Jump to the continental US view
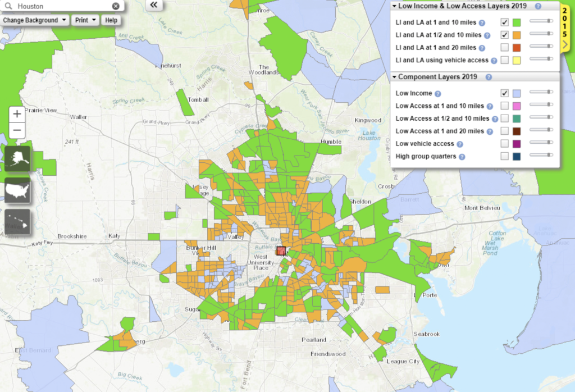Image resolution: width=575 pixels, height=392 pixels. (x=17, y=191)
